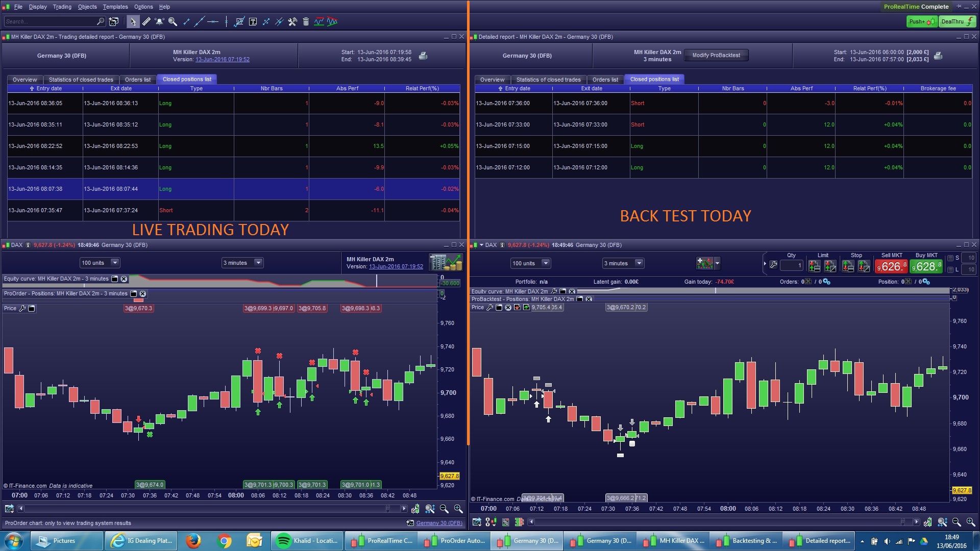Open the Trading menu

[x=62, y=7]
